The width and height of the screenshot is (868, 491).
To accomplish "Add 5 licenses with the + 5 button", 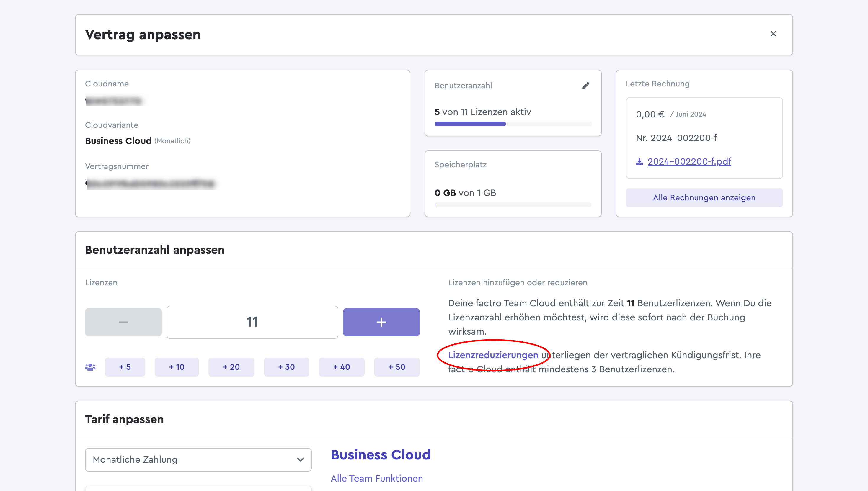I will click(125, 367).
